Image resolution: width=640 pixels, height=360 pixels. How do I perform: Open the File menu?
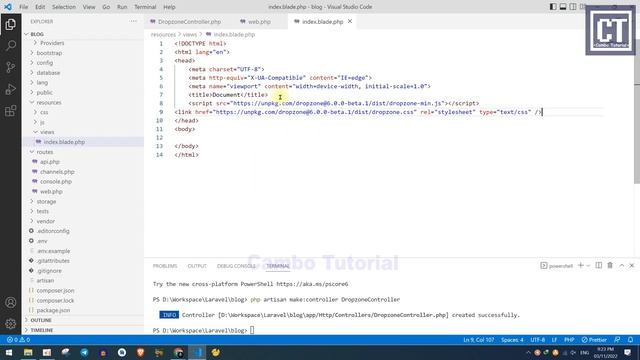pyautogui.click(x=24, y=7)
